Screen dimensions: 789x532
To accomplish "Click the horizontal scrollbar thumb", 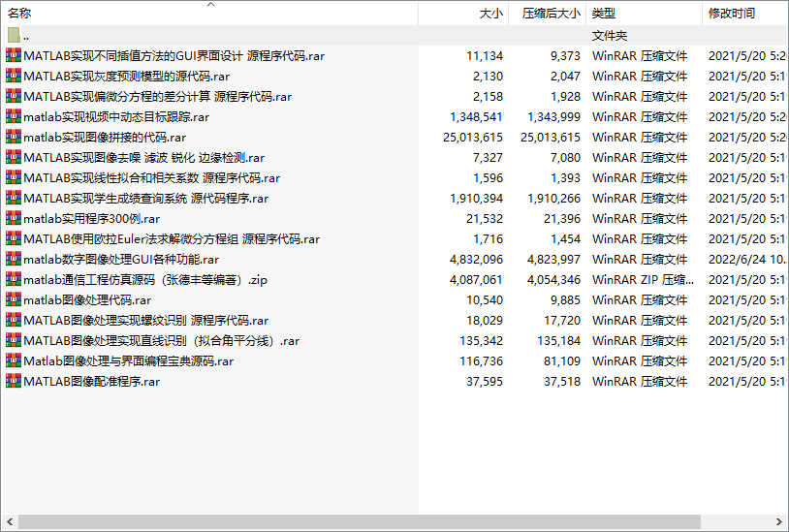I will [x=360, y=521].
